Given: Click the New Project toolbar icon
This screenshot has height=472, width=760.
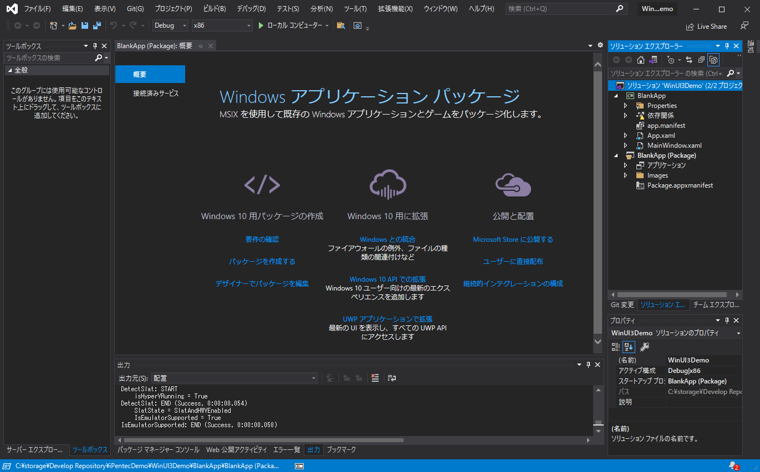Looking at the screenshot, I should click(x=53, y=26).
